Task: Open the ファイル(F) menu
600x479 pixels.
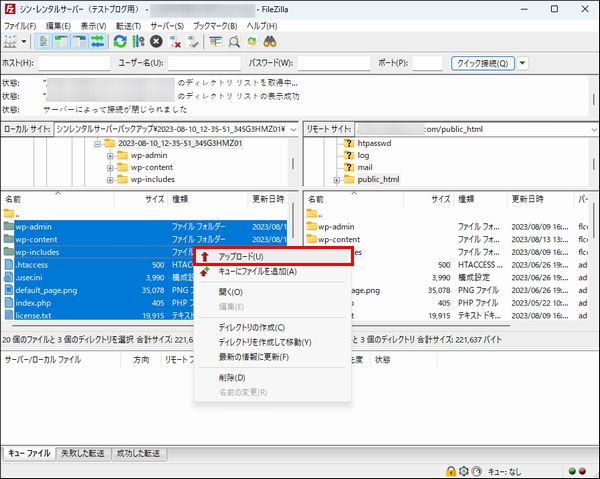Action: 20,26
